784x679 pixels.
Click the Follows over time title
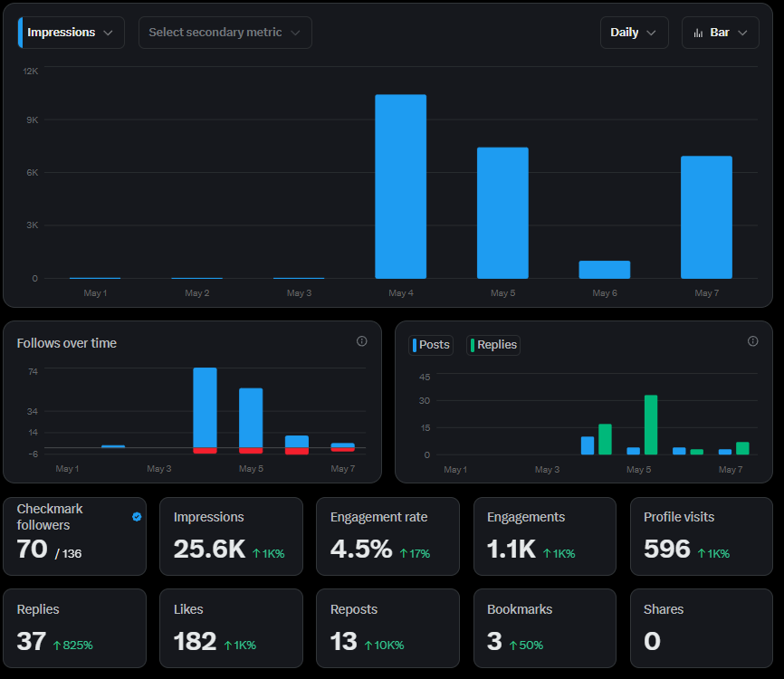pos(66,343)
